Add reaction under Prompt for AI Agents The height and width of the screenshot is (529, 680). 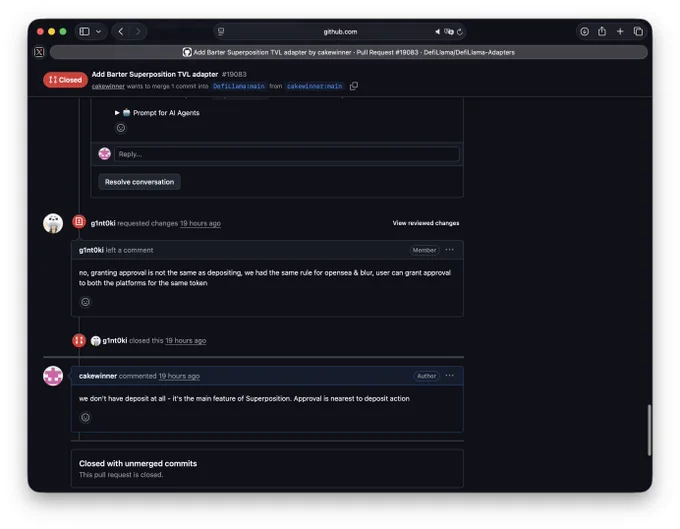(x=121, y=128)
